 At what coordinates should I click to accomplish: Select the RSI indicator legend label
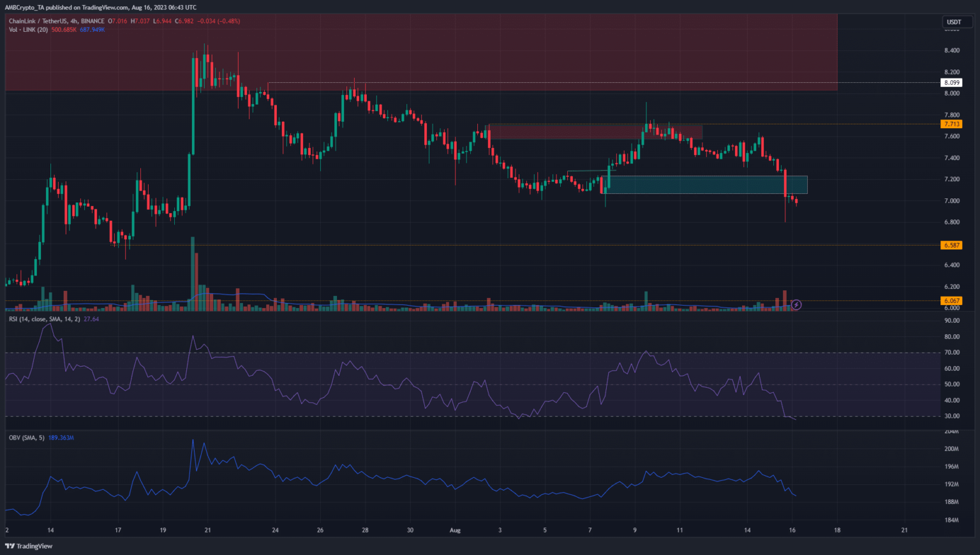click(44, 319)
